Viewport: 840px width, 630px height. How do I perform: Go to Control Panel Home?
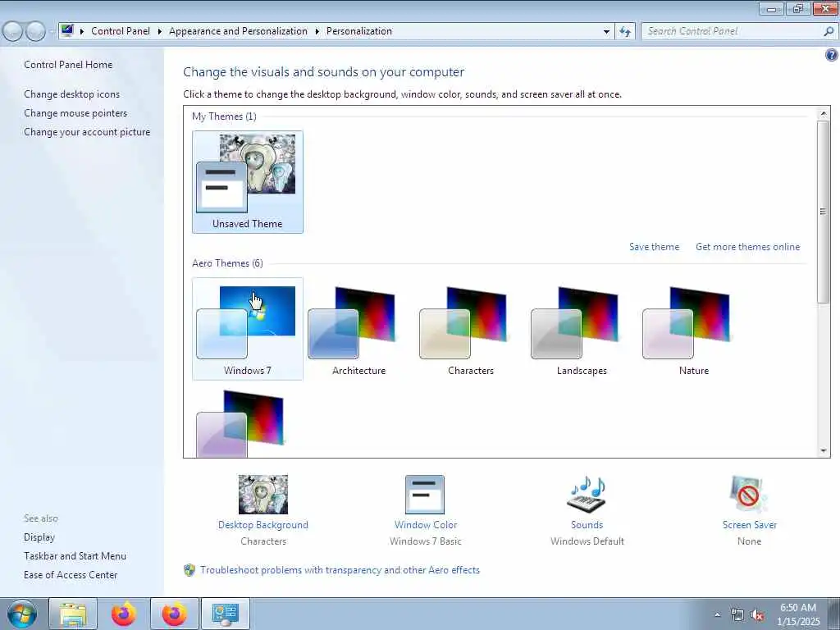coord(68,65)
